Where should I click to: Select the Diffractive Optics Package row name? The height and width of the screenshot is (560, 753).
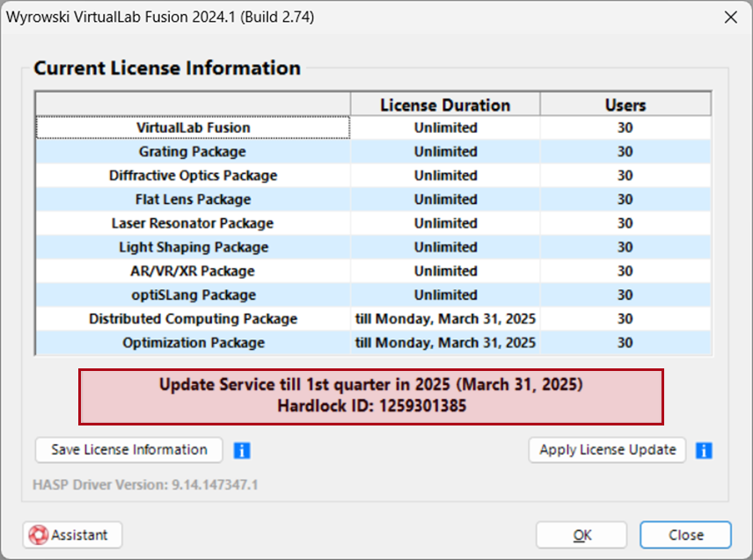193,176
